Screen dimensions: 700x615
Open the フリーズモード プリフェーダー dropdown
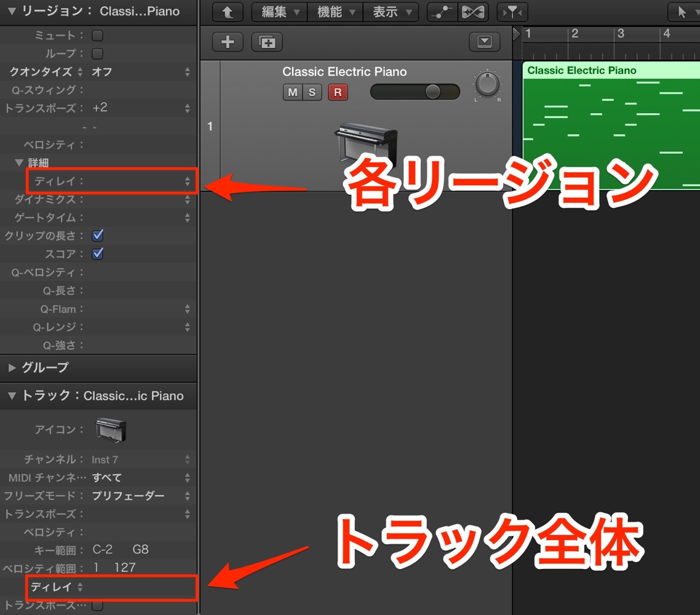pyautogui.click(x=141, y=496)
